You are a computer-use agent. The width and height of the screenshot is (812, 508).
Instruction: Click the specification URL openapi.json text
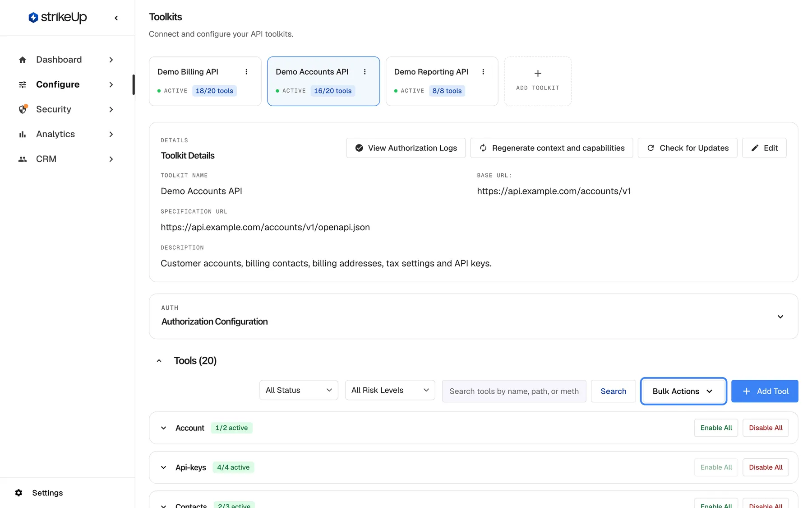tap(265, 227)
